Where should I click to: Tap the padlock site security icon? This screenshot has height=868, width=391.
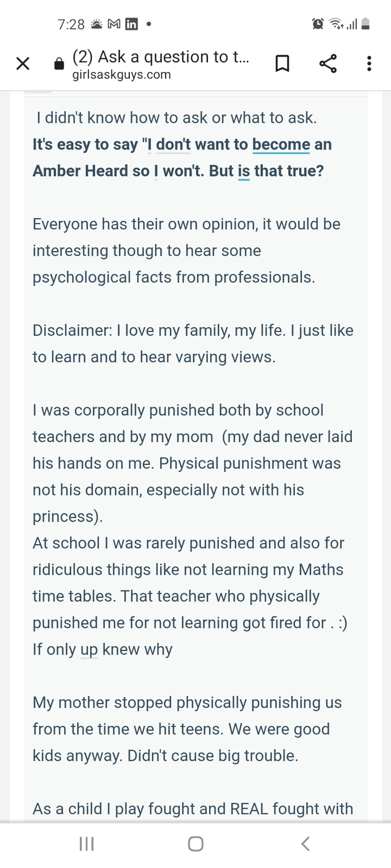59,64
